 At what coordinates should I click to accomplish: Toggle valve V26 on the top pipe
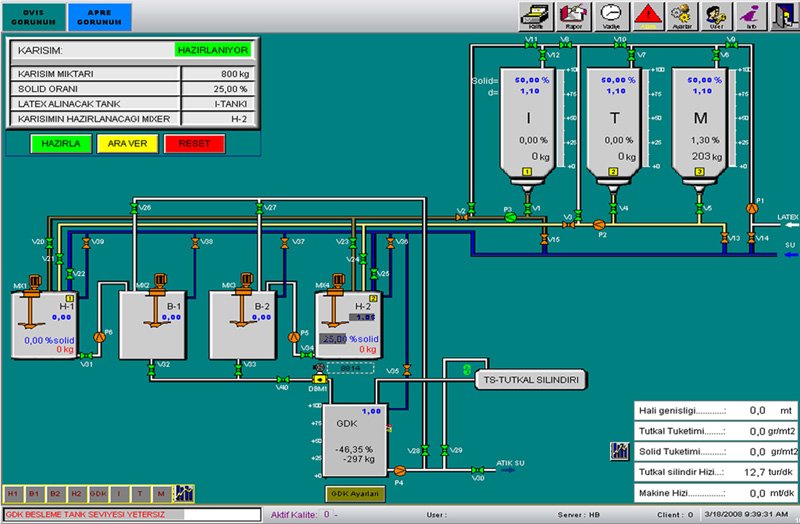point(135,208)
